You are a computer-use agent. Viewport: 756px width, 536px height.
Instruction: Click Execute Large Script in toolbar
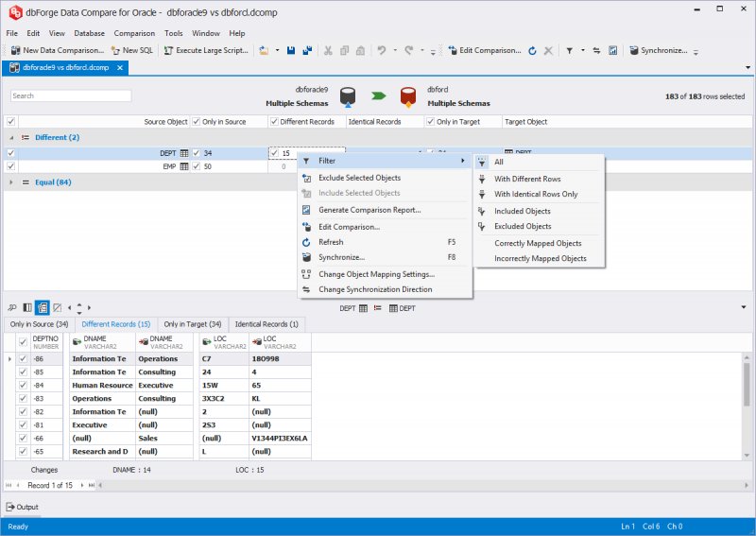[x=206, y=50]
